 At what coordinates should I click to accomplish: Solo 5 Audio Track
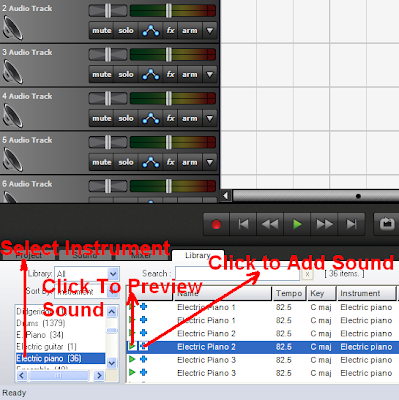coord(126,162)
